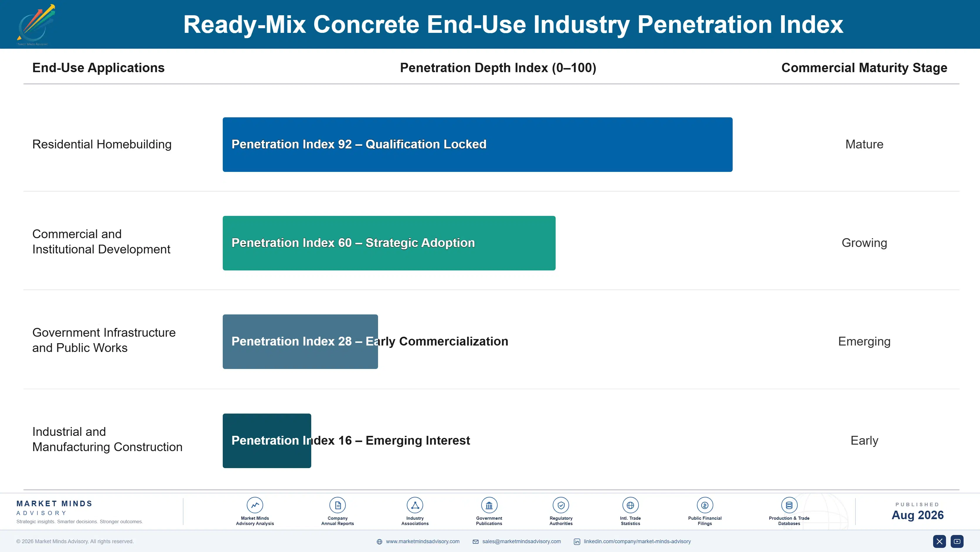Select the Penetration Index 28 slate bar

pyautogui.click(x=300, y=341)
